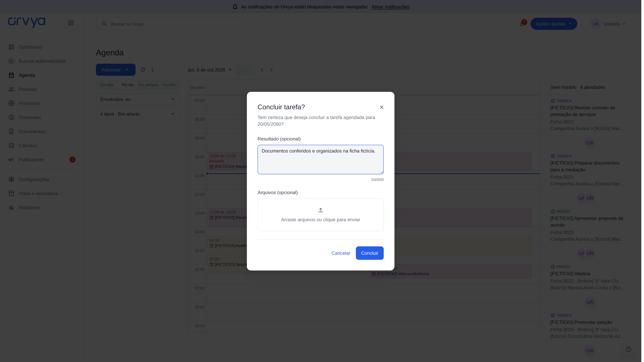The height and width of the screenshot is (362, 644).
Task: Open the [FICTÍCIO] Réplica prazo item
Action: click(570, 274)
